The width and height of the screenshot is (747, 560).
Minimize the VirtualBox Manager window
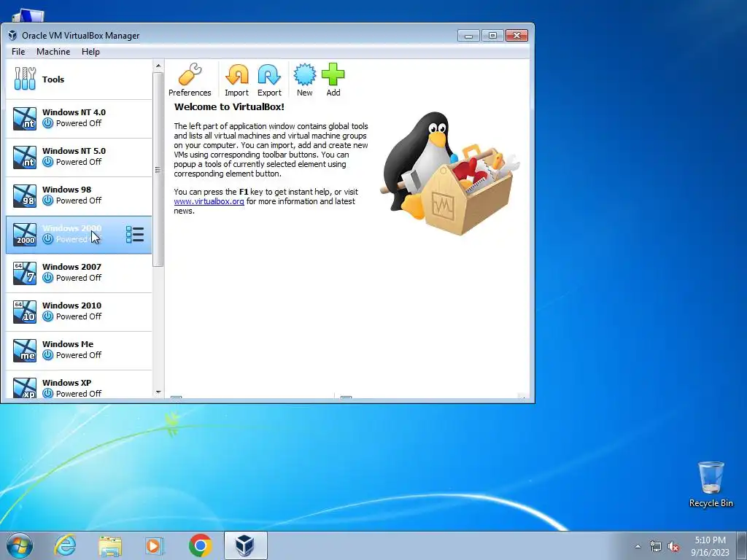468,36
